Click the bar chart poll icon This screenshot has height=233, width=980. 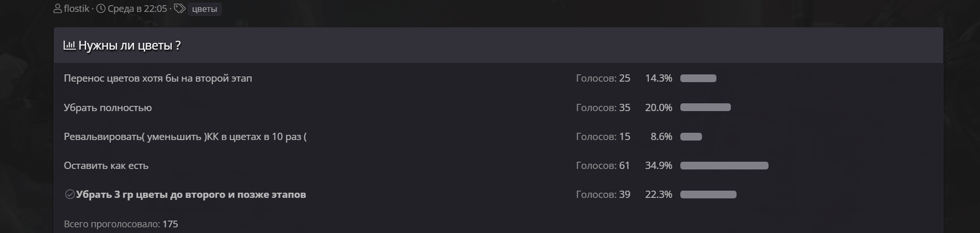point(70,45)
